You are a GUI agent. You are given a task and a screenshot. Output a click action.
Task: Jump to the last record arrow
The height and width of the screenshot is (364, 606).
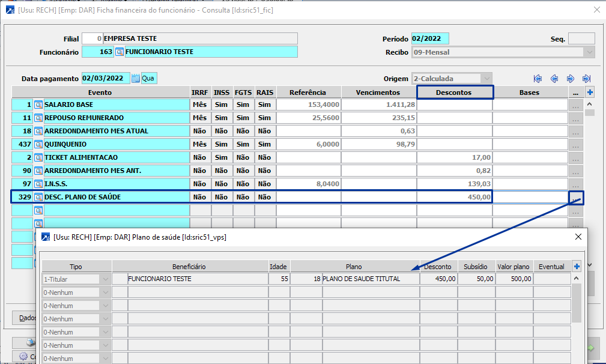pos(587,79)
